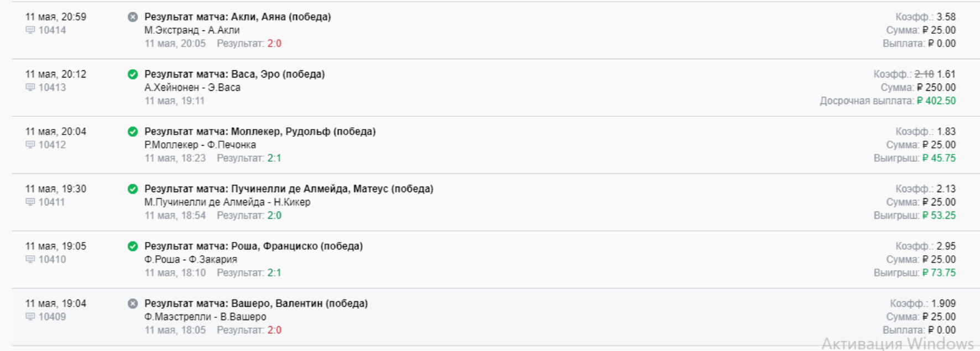
Task: Click the green check icon for Пучинелли bet
Action: tap(133, 189)
